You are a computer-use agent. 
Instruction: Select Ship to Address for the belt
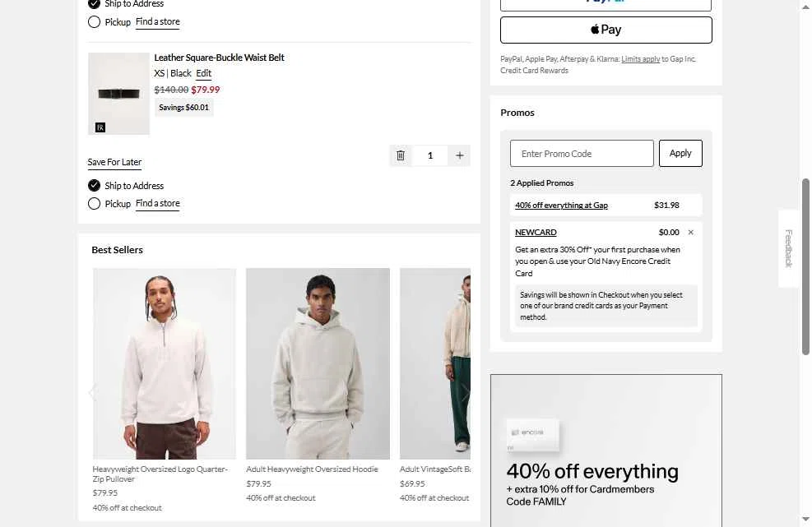[95, 186]
